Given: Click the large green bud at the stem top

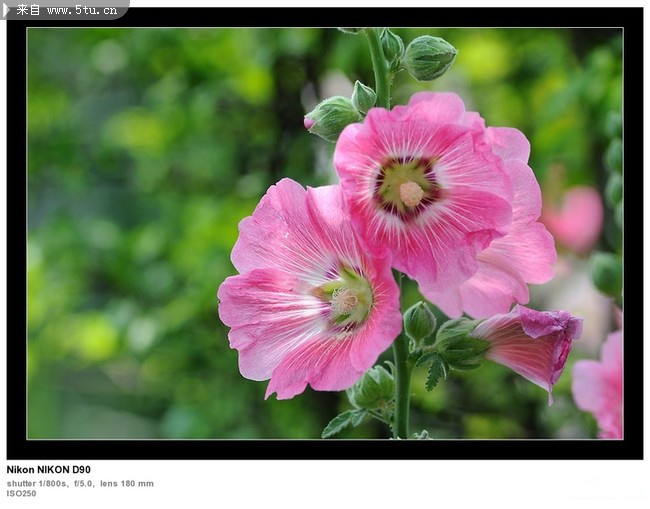Looking at the screenshot, I should click(x=429, y=57).
